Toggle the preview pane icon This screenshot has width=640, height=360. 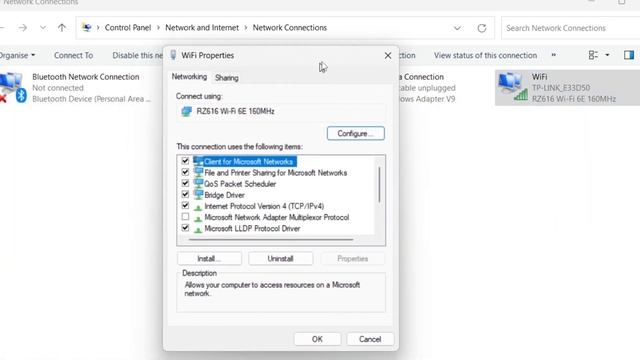tap(629, 55)
